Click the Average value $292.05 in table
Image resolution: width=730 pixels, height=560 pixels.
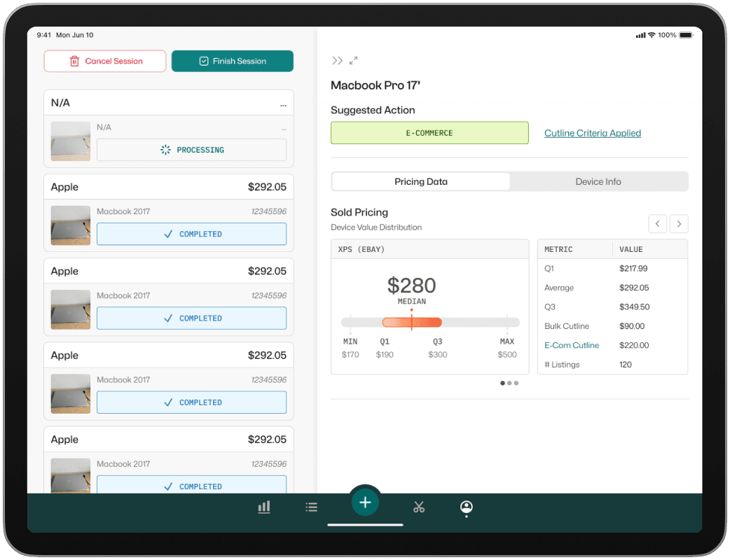tap(634, 288)
